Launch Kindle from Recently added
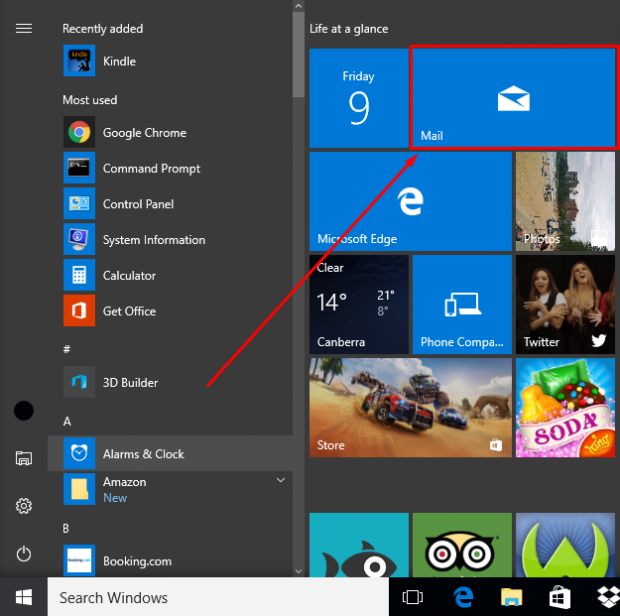 tap(170, 61)
